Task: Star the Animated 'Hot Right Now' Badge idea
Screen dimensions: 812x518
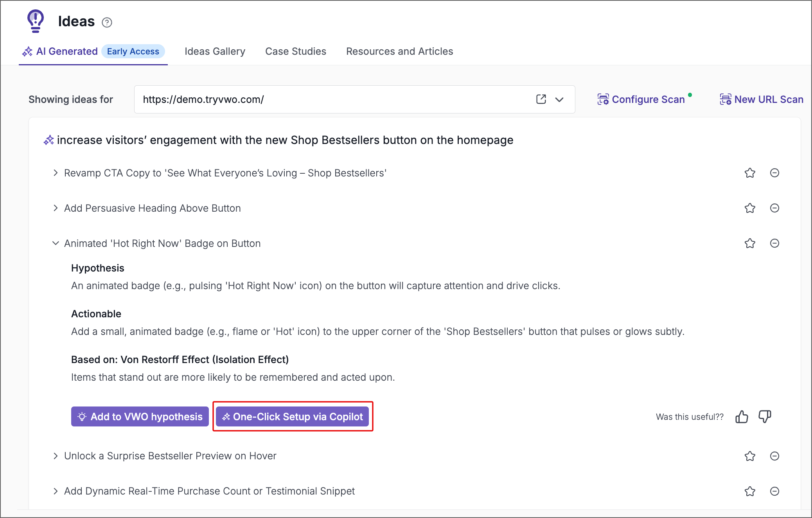Action: pyautogui.click(x=750, y=243)
